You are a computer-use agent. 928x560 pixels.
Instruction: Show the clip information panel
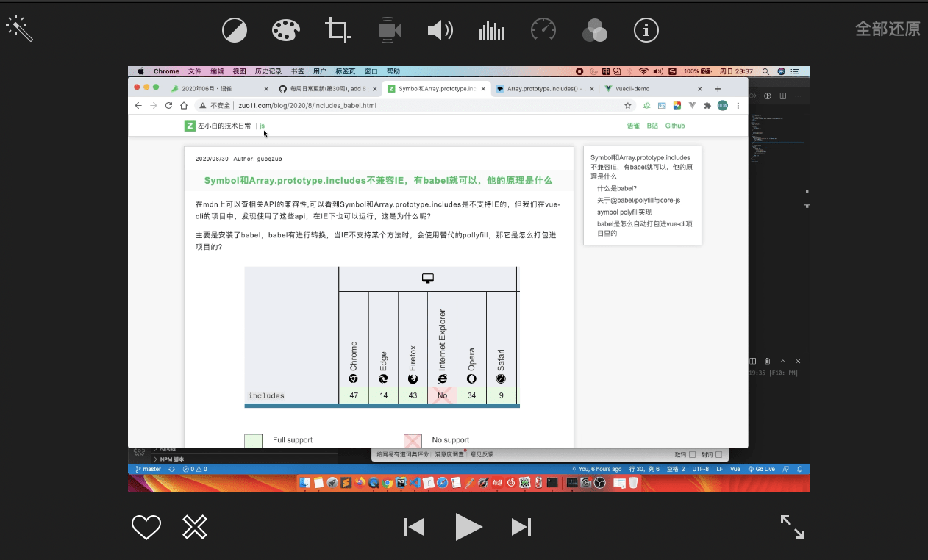pyautogui.click(x=646, y=30)
